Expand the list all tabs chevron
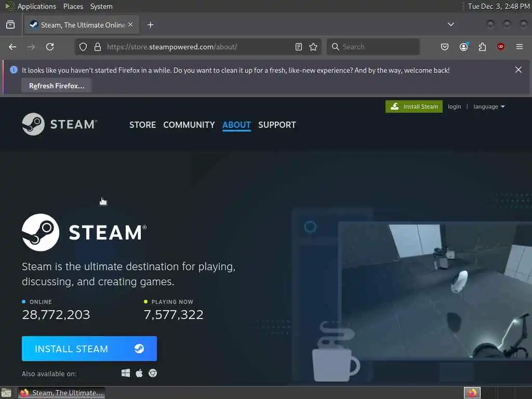532x399 pixels. pos(451,24)
